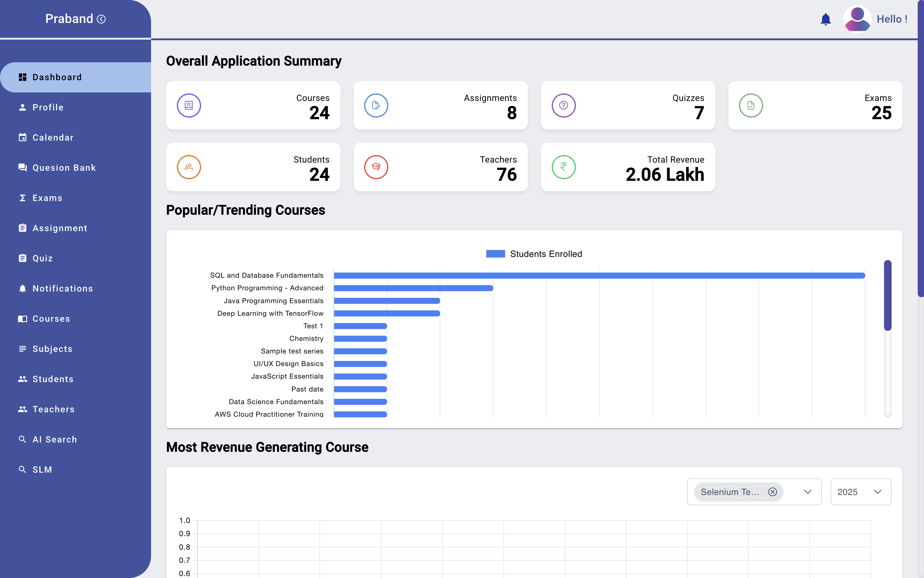Click the Teachers graduation cap icon
Viewport: 924px width, 578px height.
click(376, 167)
